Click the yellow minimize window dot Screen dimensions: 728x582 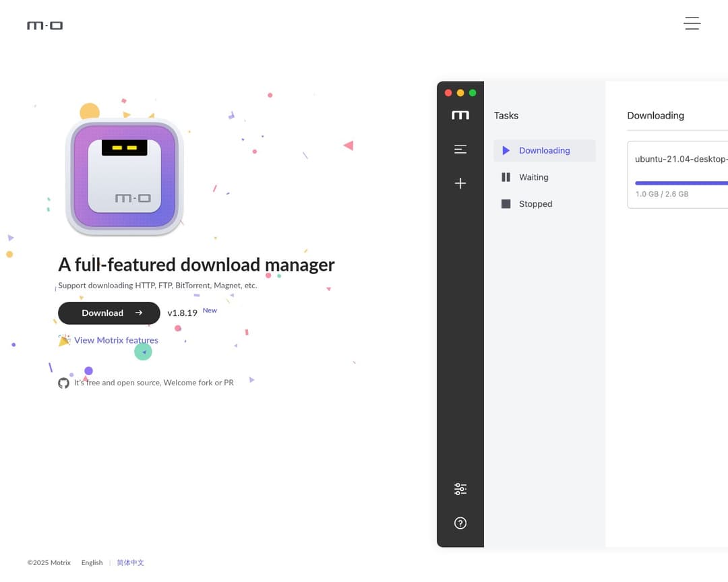[x=460, y=93]
